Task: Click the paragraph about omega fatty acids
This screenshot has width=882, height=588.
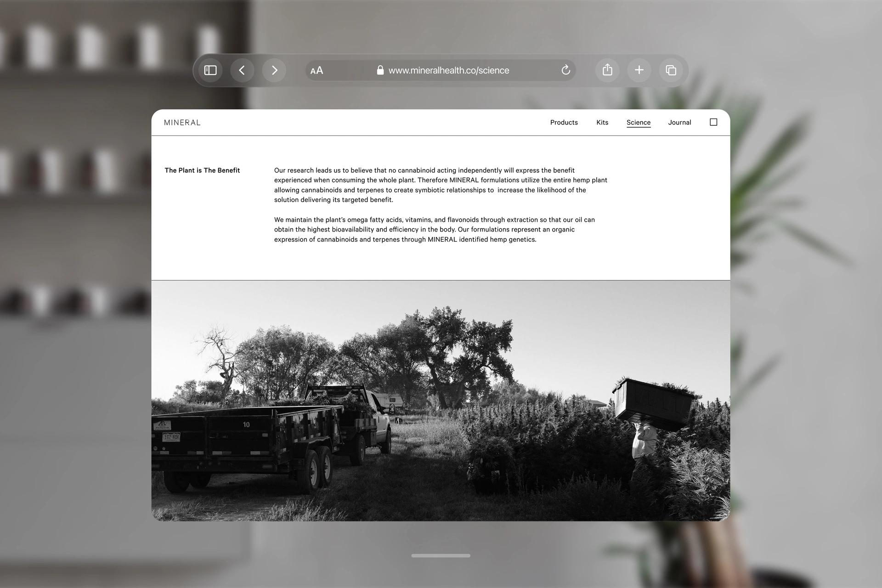Action: click(434, 230)
